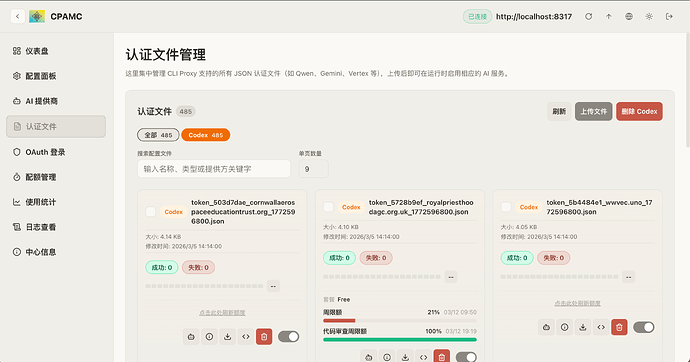View info for wwvec.uno token file
Screen dimensions: 690x362
565,327
